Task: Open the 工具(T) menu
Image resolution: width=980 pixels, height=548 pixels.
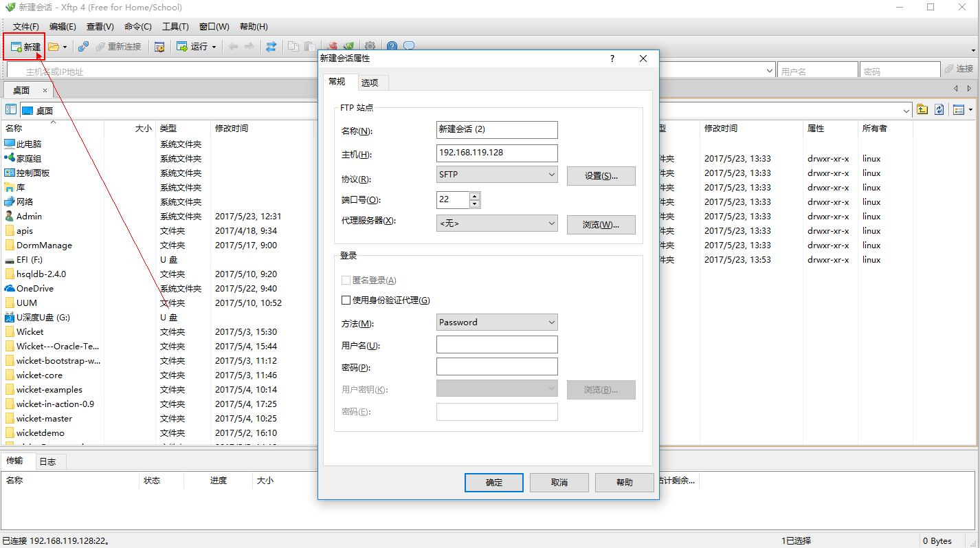Action: click(x=175, y=26)
